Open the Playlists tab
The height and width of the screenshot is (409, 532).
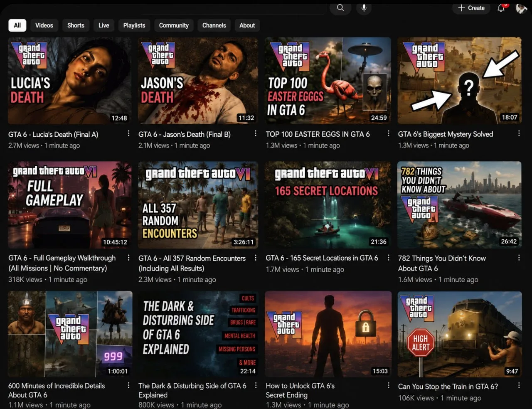(x=134, y=25)
